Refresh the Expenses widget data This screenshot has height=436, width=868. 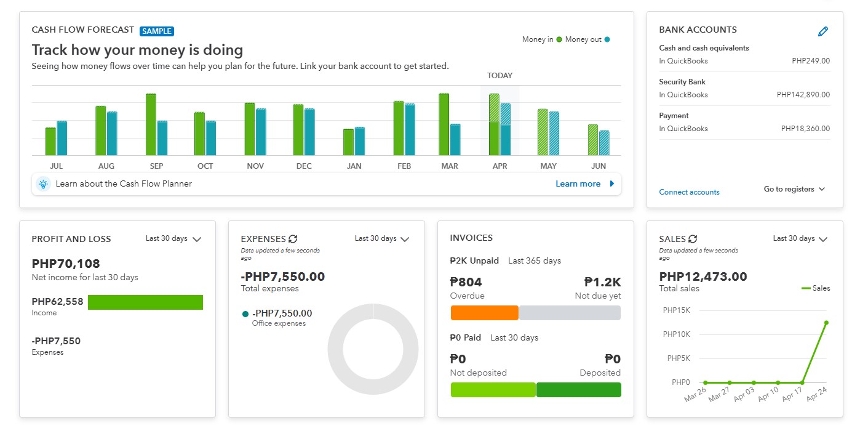(293, 239)
